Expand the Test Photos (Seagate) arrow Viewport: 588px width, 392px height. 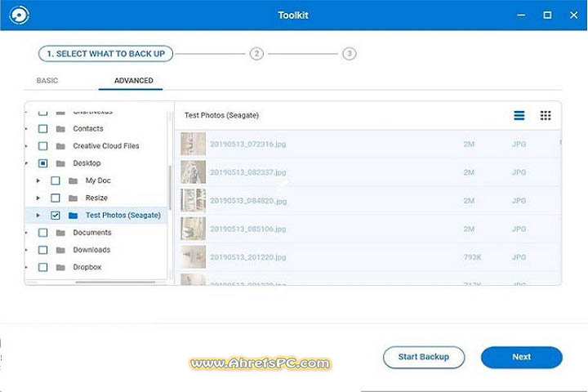(x=38, y=216)
